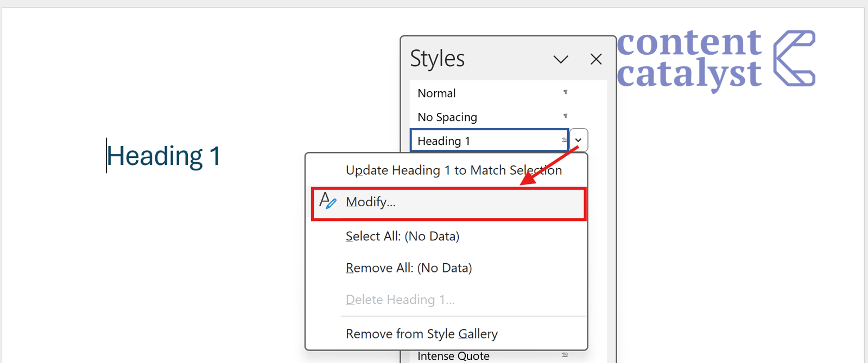Click the linked-style icon beside Intense Quote
This screenshot has height=363, width=868.
[x=565, y=355]
